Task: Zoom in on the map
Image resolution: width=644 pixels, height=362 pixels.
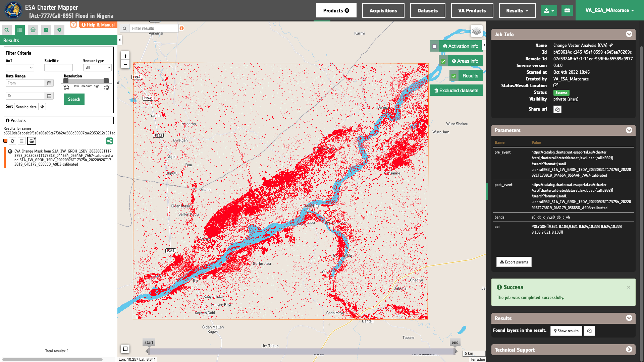Action: click(x=125, y=56)
